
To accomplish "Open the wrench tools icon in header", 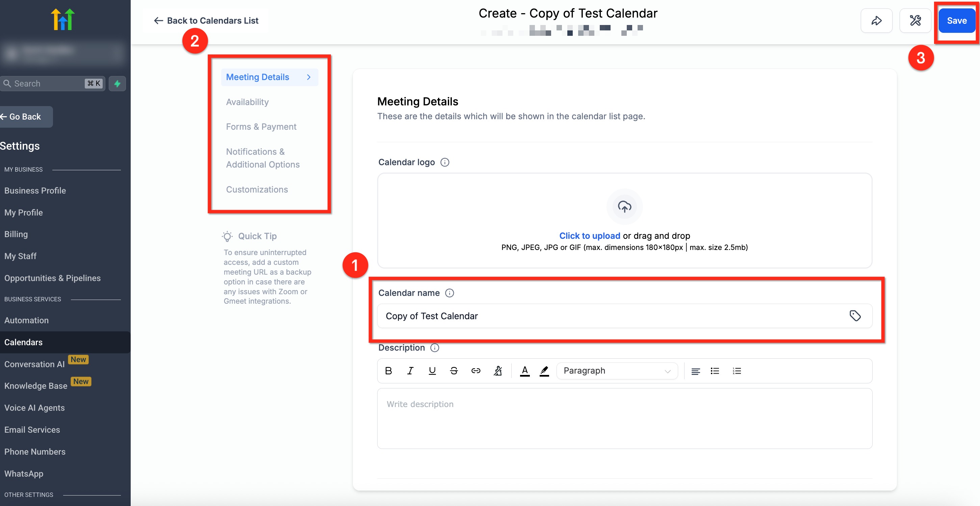I will pyautogui.click(x=915, y=21).
